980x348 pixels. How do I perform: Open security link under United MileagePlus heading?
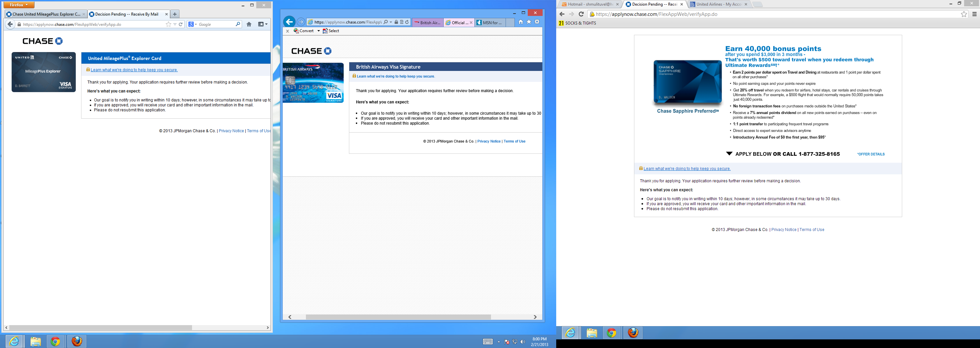click(134, 70)
